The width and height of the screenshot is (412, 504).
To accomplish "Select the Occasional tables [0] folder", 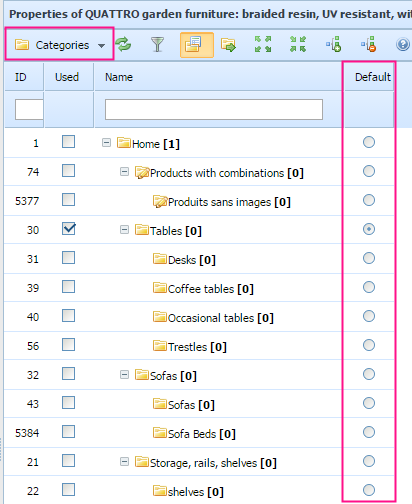I will (213, 318).
